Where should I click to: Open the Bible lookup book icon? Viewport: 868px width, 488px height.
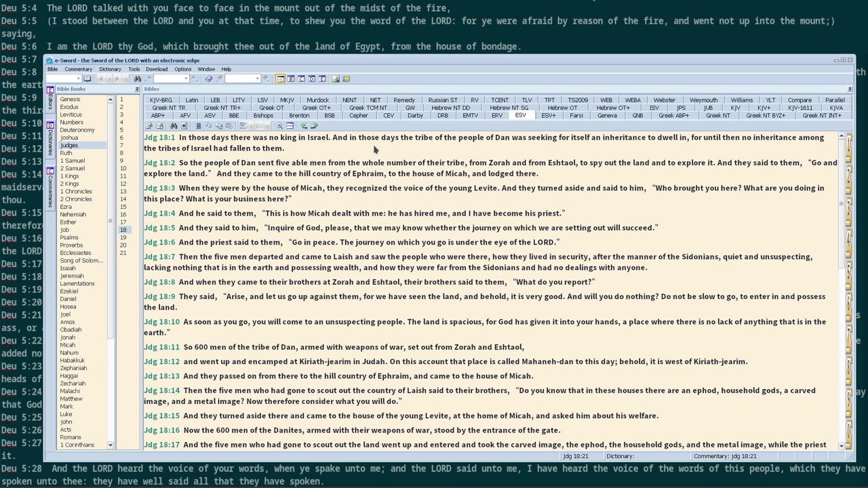pyautogui.click(x=87, y=79)
